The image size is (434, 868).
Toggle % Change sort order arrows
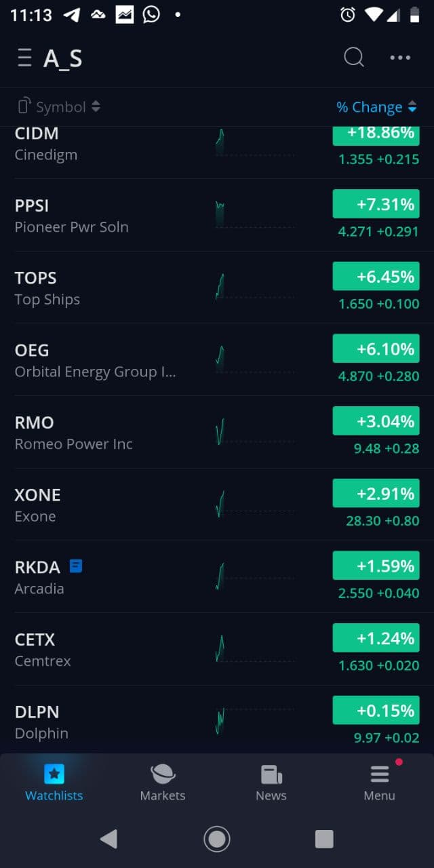pyautogui.click(x=412, y=107)
